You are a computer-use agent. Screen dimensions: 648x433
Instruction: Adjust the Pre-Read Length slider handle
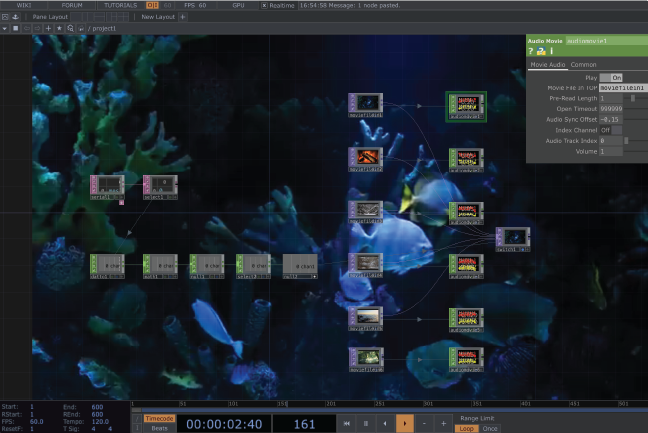[633, 98]
